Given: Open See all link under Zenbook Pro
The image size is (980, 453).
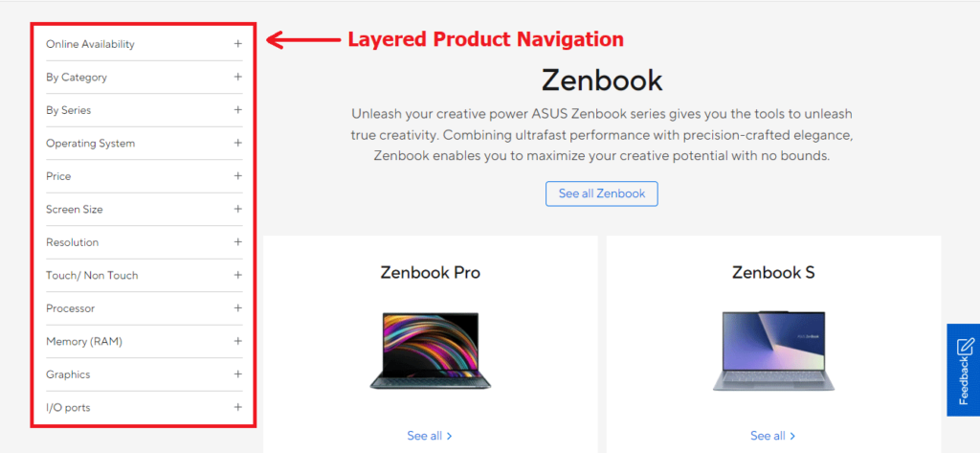Looking at the screenshot, I should (430, 436).
